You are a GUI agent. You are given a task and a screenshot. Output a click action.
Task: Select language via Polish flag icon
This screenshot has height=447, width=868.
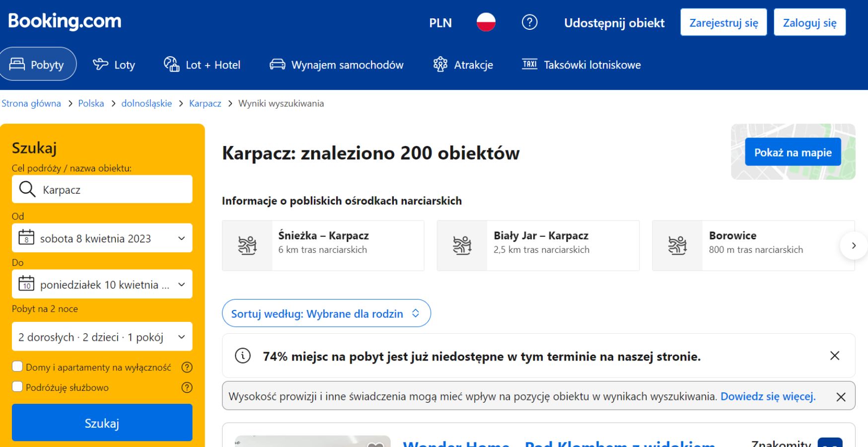point(486,22)
